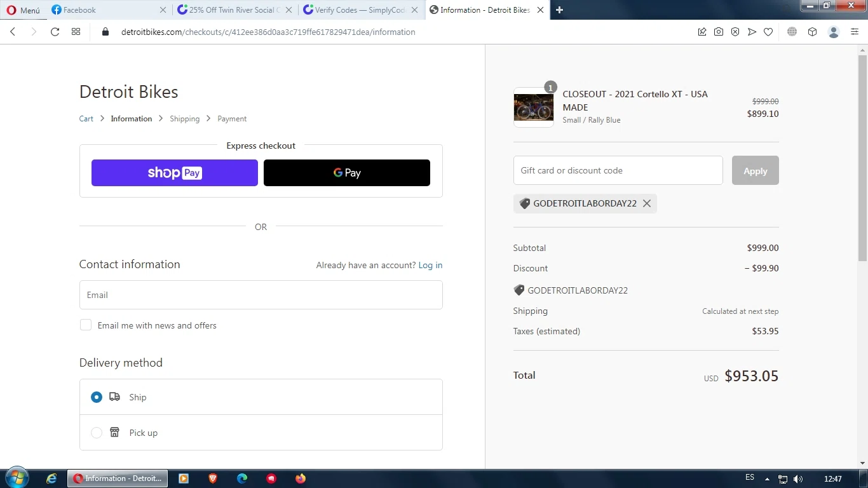Open the VPN globe icon

pos(792,32)
